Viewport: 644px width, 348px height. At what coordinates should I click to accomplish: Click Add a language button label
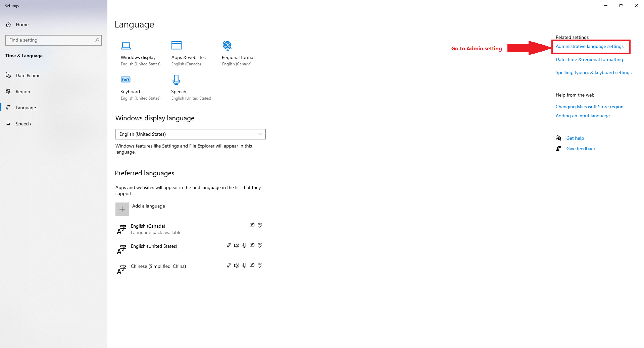(148, 206)
